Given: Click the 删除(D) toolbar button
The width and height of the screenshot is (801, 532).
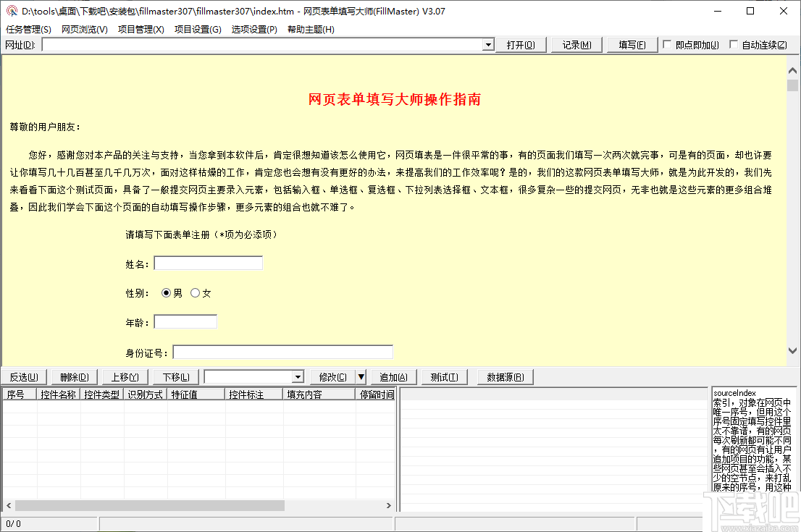Looking at the screenshot, I should point(74,376).
